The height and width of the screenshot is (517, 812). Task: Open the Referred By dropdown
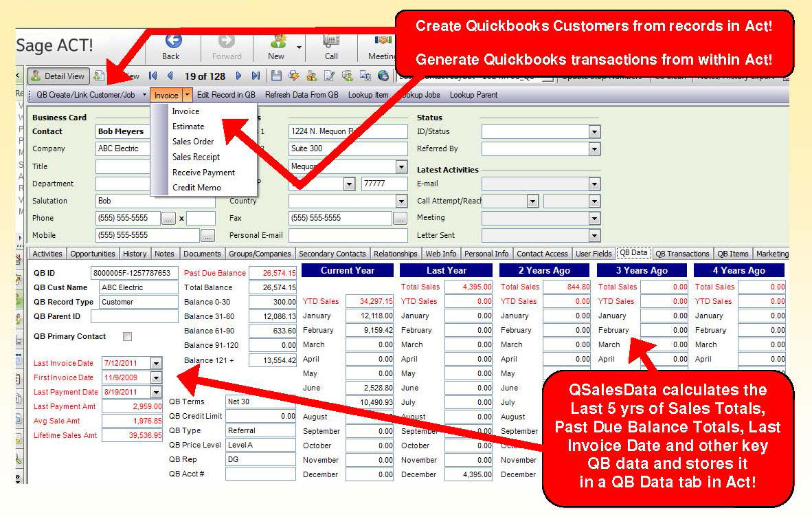point(594,149)
